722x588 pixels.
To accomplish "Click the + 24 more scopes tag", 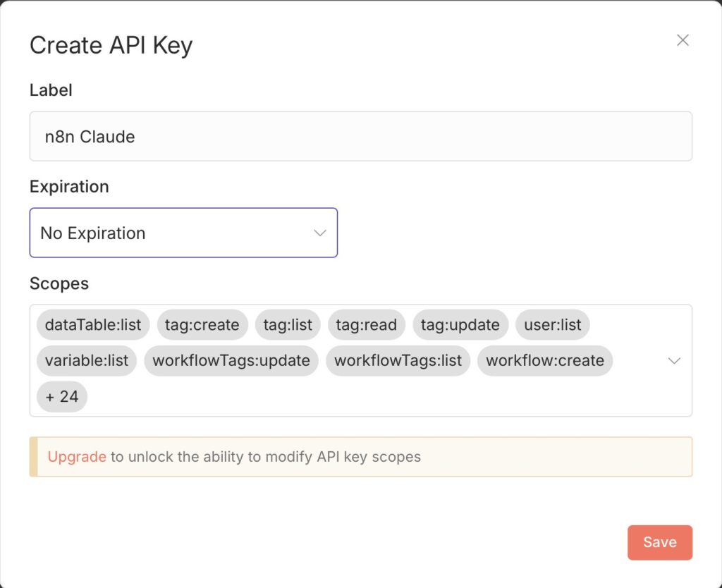I will 62,396.
